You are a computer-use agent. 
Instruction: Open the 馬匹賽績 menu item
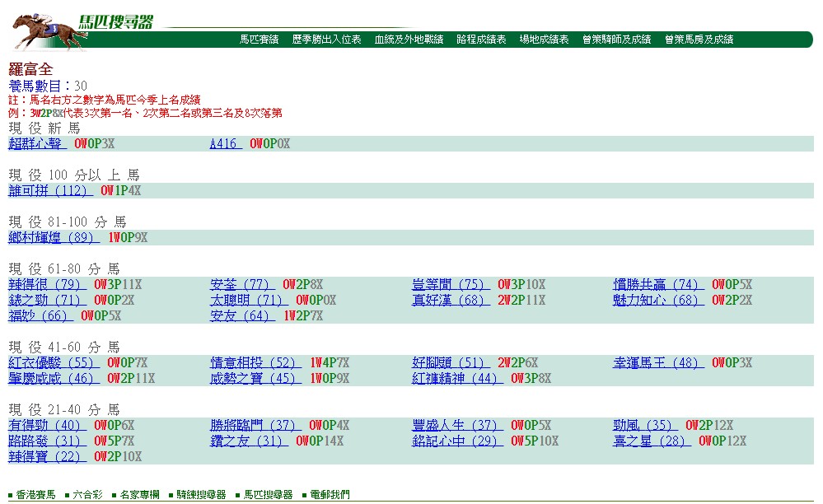[260, 40]
